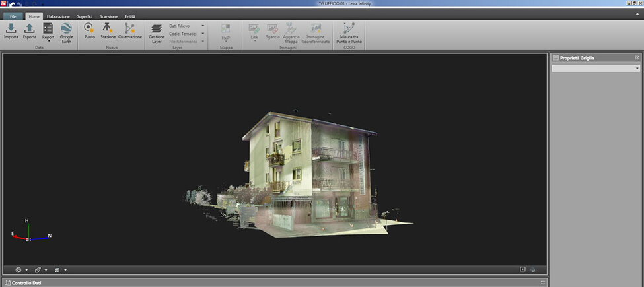Screen dimensions: 644x287
Task: Collapse the ribbon with the top-right arrow
Action: pos(637,15)
